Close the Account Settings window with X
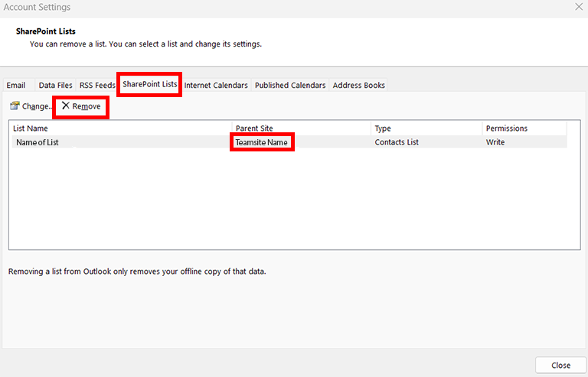Image resolution: width=588 pixels, height=377 pixels. pos(578,7)
